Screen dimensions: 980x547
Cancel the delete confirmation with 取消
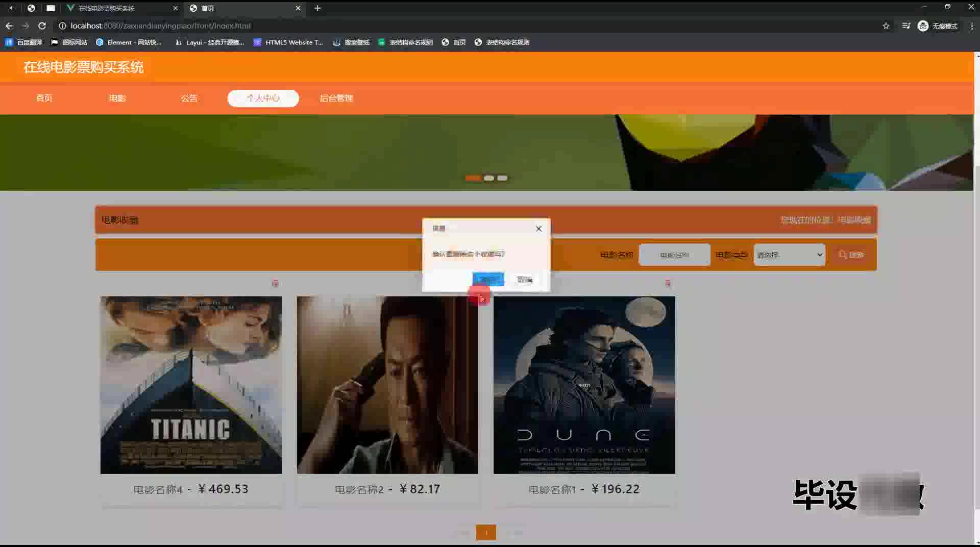525,280
